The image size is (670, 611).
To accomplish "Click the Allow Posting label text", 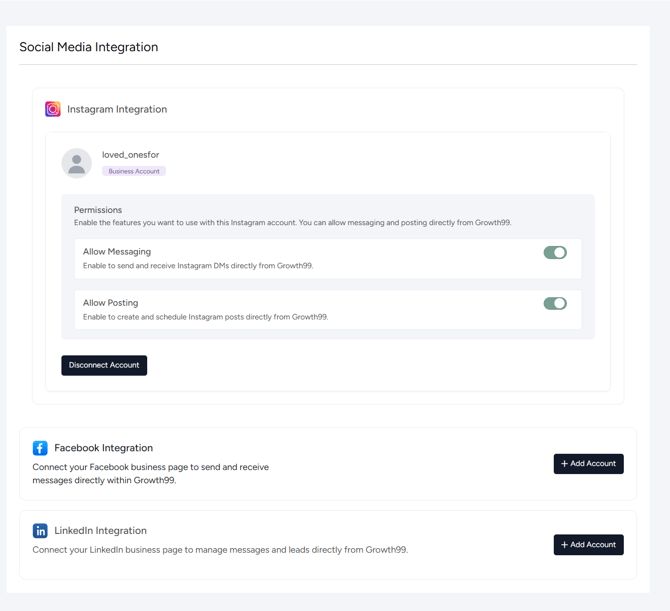I will [x=110, y=303].
